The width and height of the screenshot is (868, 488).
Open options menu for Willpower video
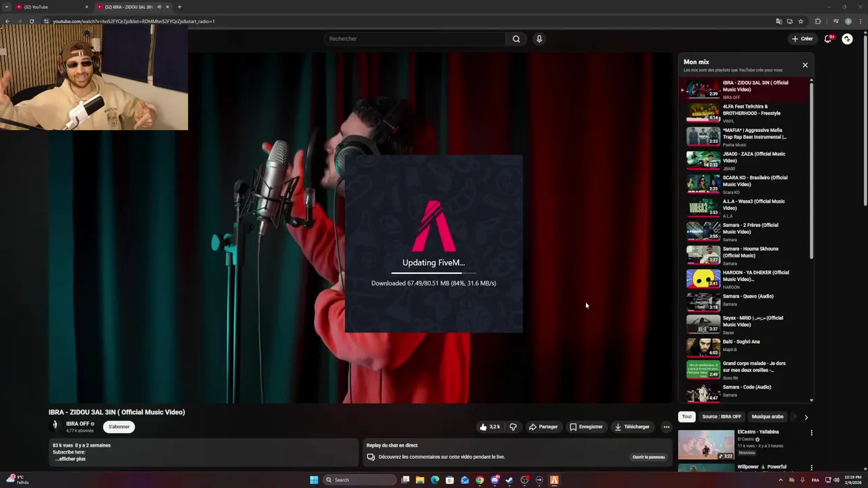coord(811,468)
